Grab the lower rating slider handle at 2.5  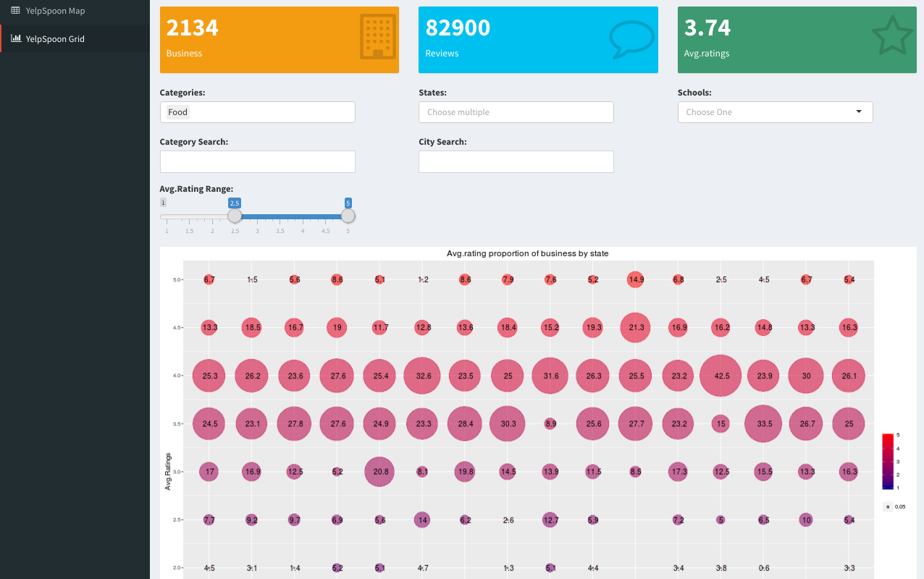click(x=235, y=216)
